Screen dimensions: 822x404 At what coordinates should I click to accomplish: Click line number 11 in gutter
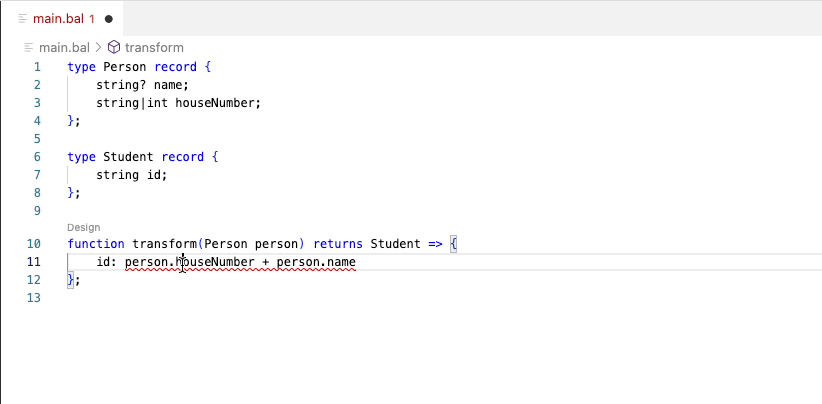point(34,262)
